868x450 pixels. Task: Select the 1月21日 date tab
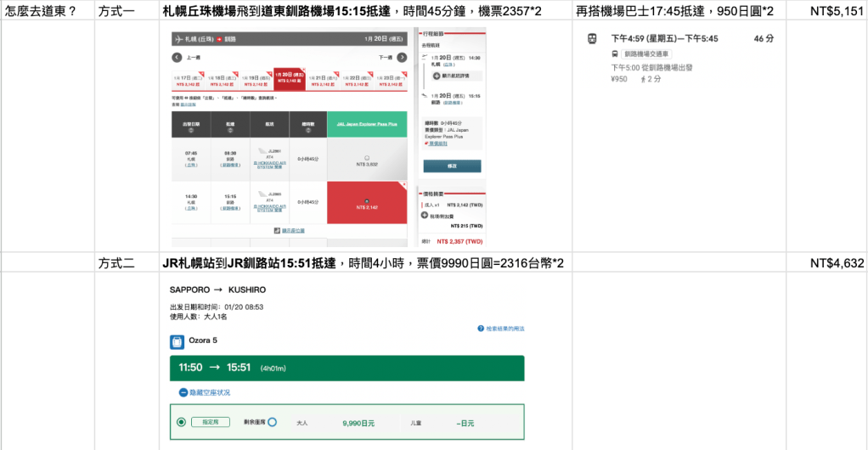tap(322, 79)
